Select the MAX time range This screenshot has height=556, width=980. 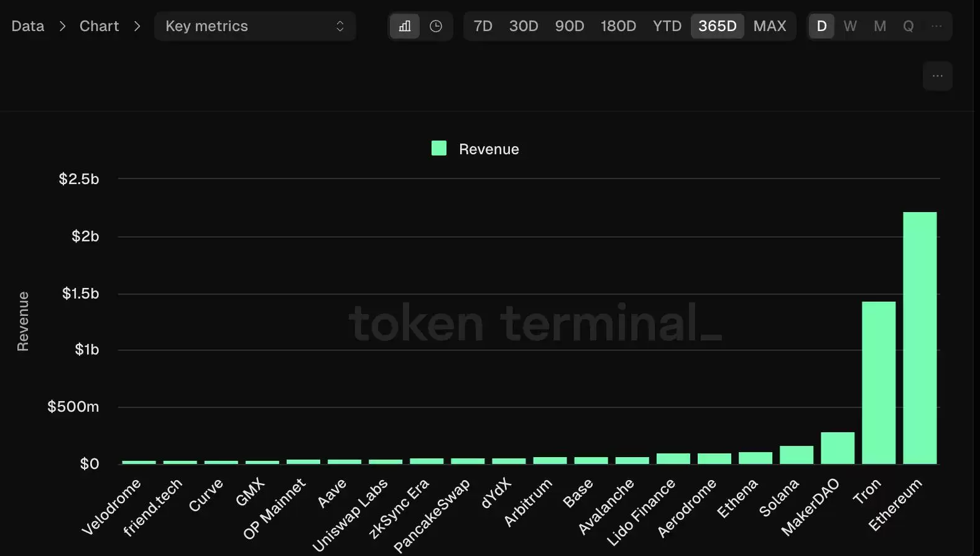click(x=769, y=26)
